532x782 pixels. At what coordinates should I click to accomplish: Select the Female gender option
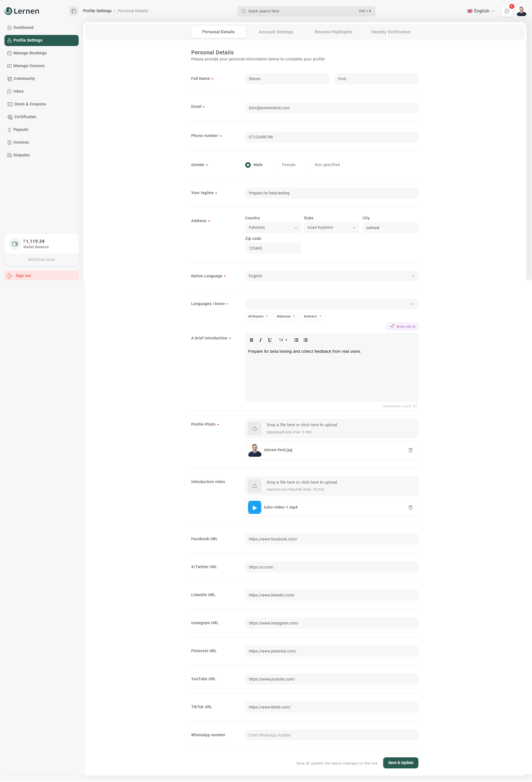[277, 165]
